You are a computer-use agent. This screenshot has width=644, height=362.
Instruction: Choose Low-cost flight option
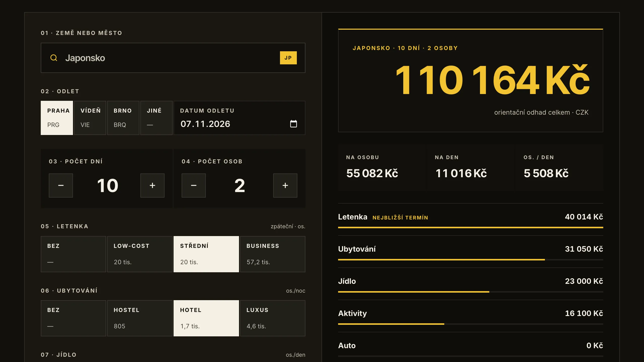point(140,254)
